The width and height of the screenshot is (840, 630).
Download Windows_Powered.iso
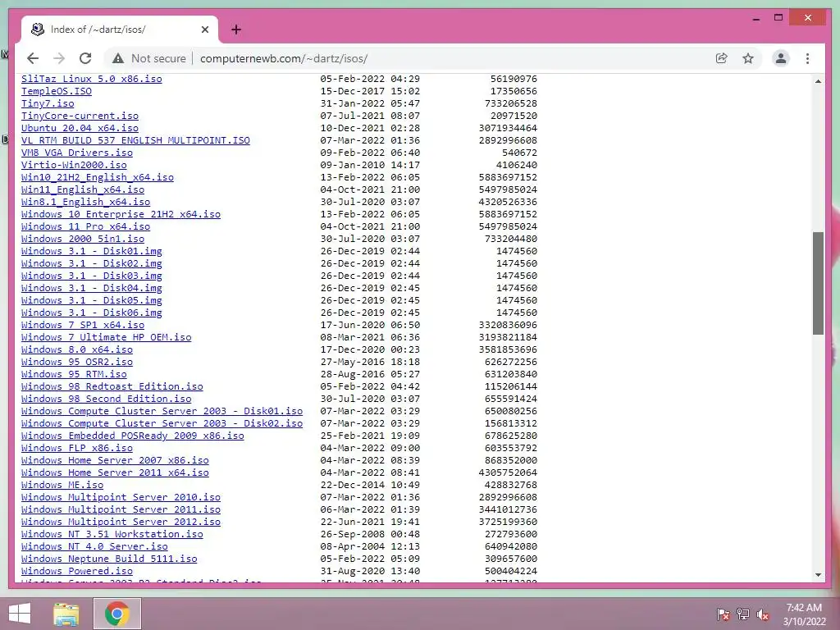(x=77, y=572)
